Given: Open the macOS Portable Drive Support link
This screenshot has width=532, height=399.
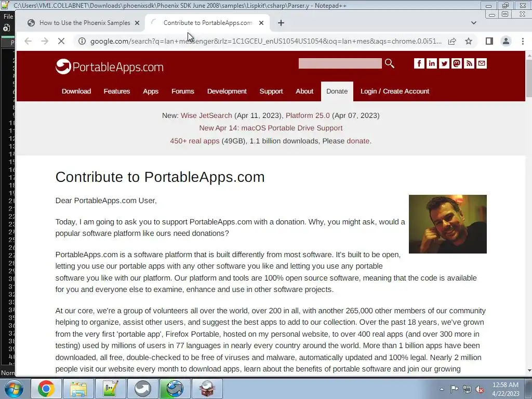Looking at the screenshot, I should pyautogui.click(x=271, y=128).
